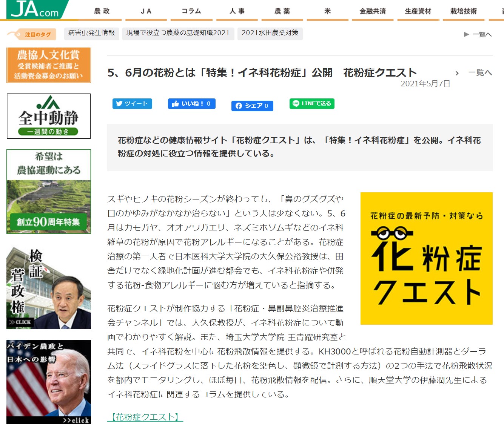This screenshot has width=504, height=428.
Task: Open article list with 一覧へ beside headline
Action: click(480, 72)
